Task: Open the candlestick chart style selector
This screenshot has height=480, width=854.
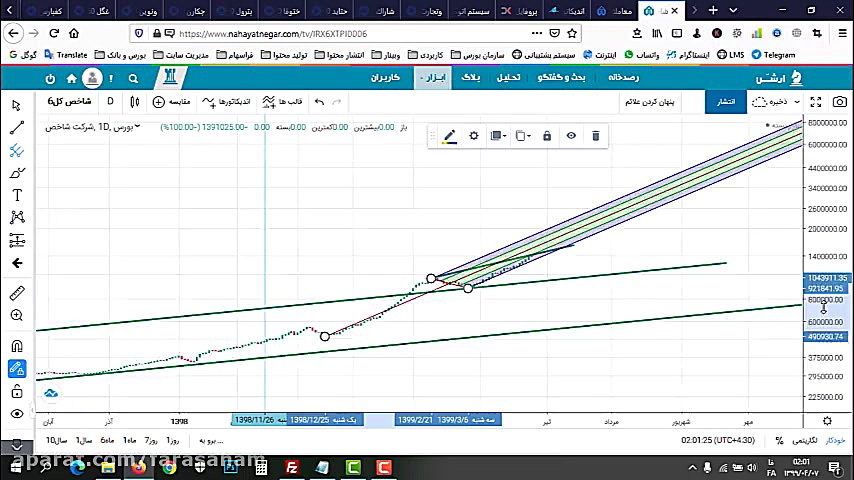Action: click(135, 101)
